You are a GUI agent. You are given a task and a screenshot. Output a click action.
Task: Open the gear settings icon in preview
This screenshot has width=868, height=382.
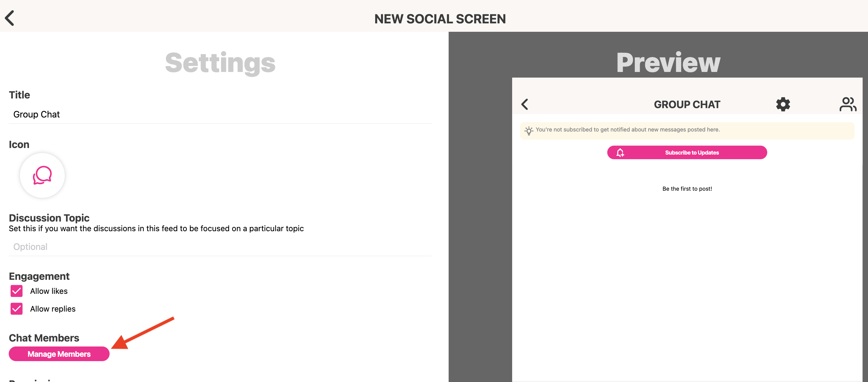783,104
